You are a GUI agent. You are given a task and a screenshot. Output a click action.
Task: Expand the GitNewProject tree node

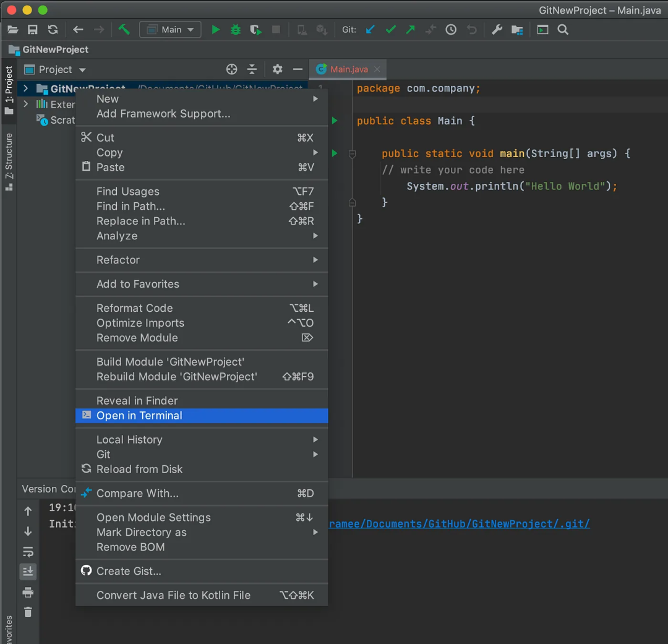25,88
